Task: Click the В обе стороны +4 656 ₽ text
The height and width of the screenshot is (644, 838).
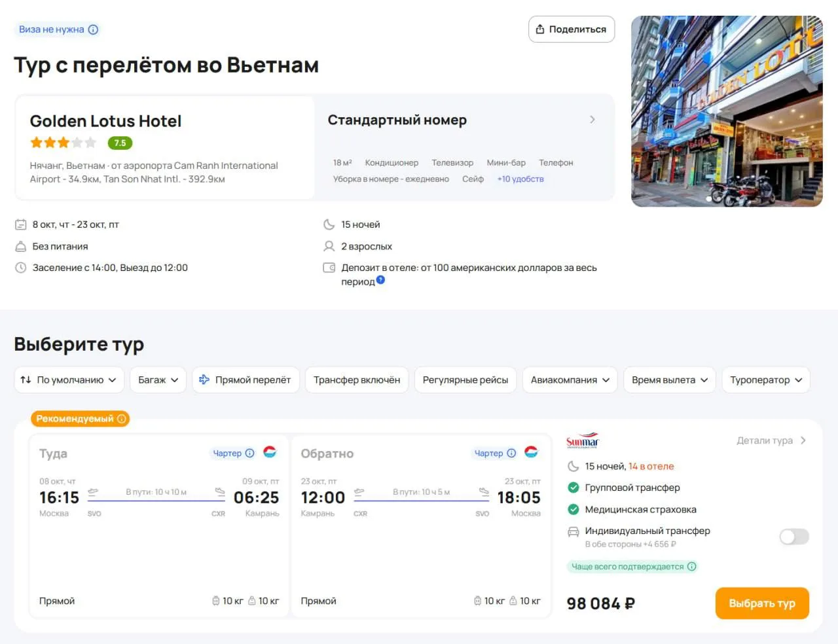Action: (630, 545)
